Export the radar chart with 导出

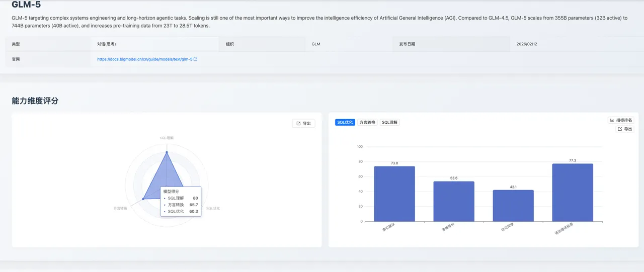[303, 123]
